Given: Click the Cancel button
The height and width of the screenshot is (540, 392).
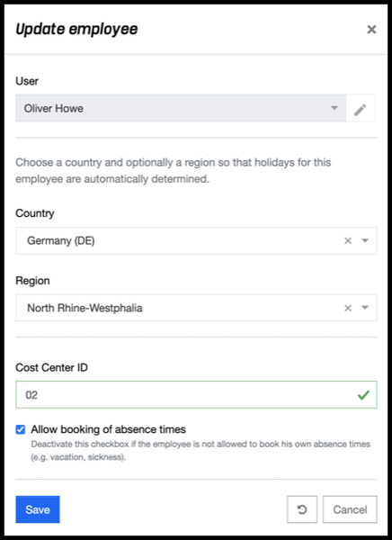Looking at the screenshot, I should tap(350, 509).
